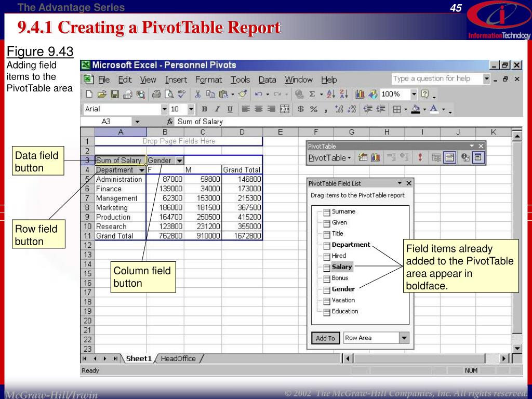
Task: Open the Font name dropdown
Action: pos(164,109)
